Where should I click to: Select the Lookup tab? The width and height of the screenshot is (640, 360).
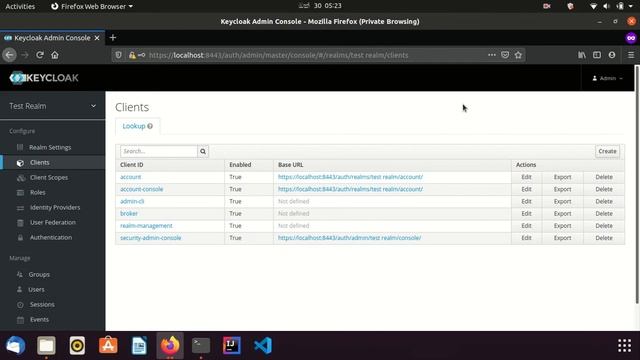(x=138, y=126)
